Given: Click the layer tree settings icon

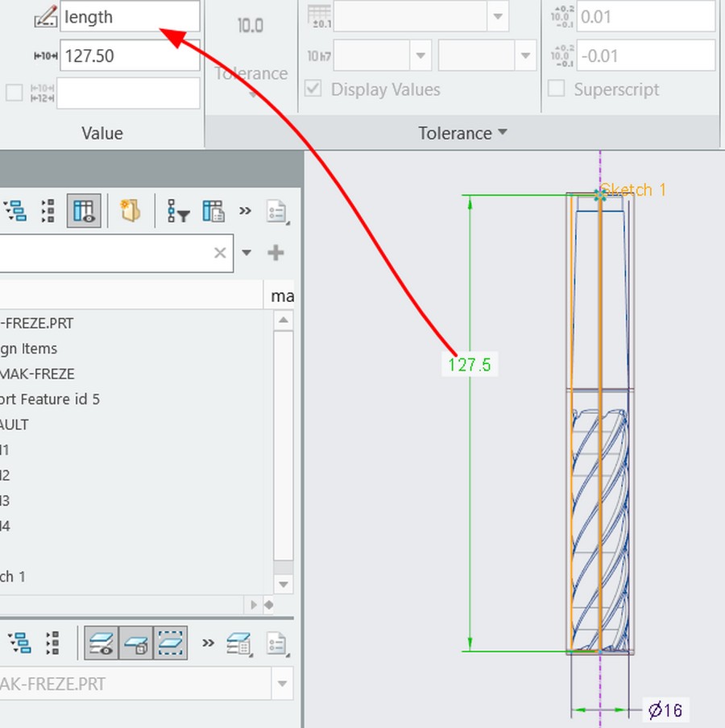Looking at the screenshot, I should 19,643.
